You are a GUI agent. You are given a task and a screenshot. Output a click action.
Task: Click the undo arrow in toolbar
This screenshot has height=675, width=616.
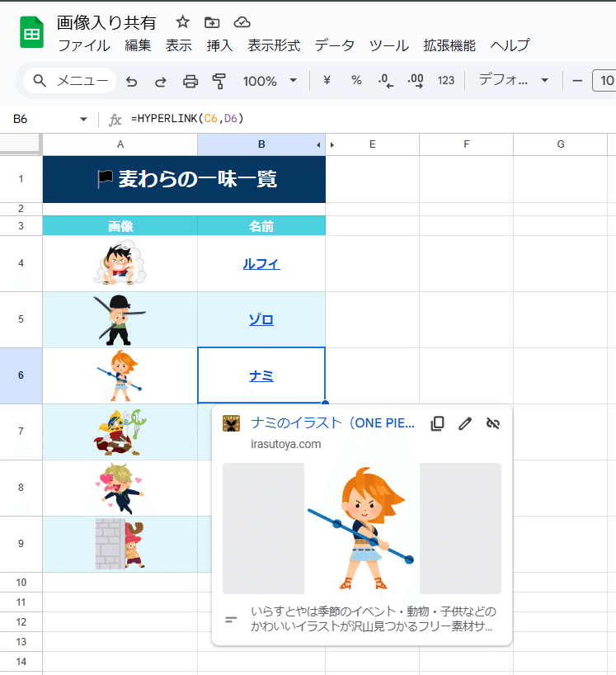[x=132, y=81]
